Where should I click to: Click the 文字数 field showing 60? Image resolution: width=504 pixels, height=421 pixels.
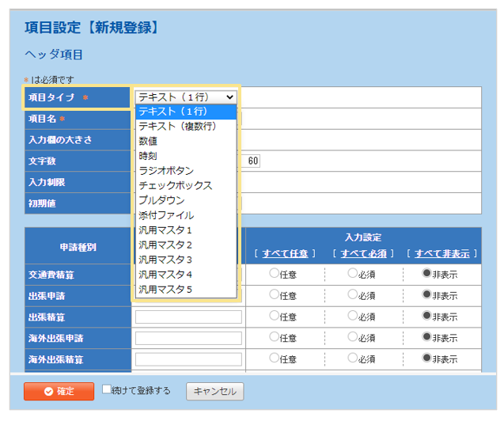250,161
